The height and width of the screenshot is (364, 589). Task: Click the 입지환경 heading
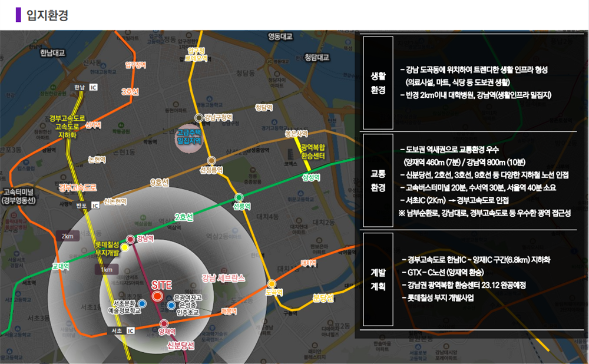pyautogui.click(x=47, y=15)
